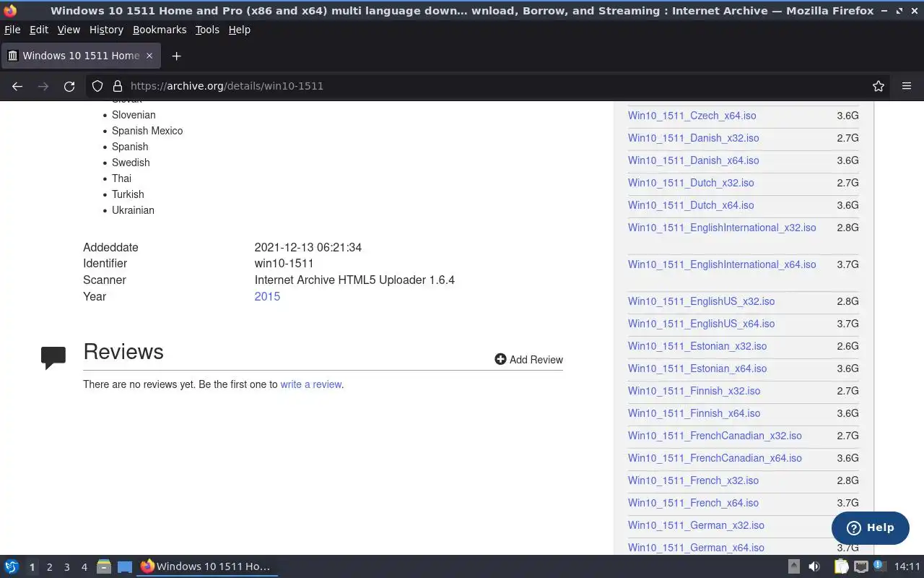Download Win10_1511_EnglishInternational_x32.iso

coord(722,228)
